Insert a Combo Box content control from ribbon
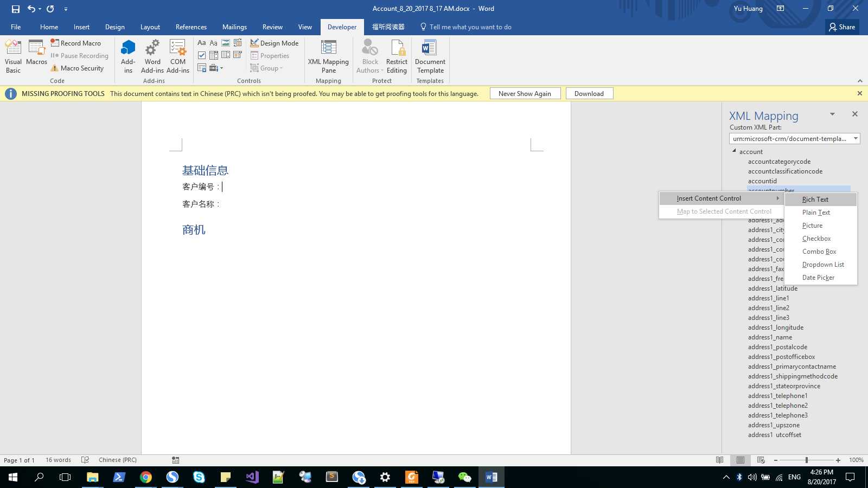 click(214, 55)
